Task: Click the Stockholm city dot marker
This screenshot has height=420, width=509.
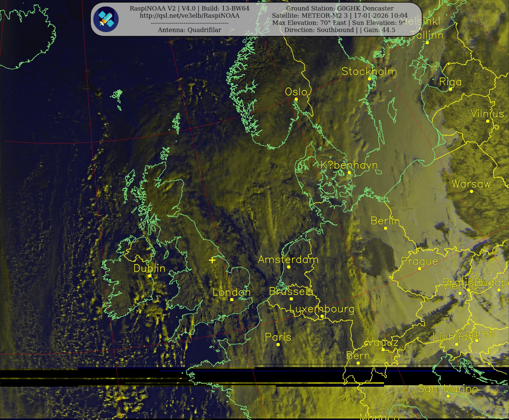Action: click(x=369, y=79)
